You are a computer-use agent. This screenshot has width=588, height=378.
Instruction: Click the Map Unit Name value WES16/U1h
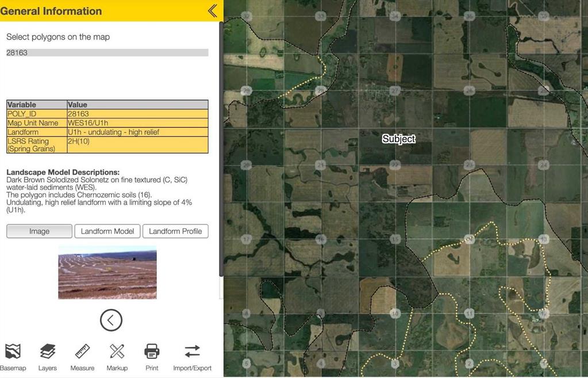click(x=137, y=123)
